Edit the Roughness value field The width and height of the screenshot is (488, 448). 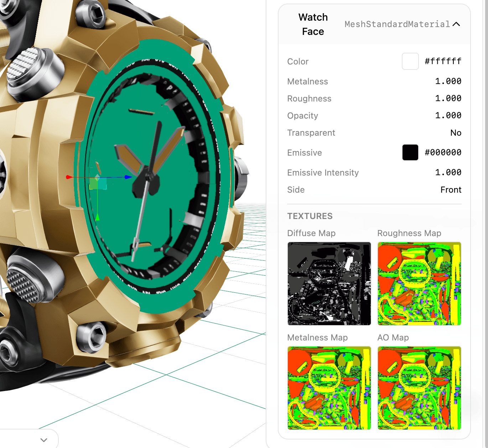pos(448,98)
